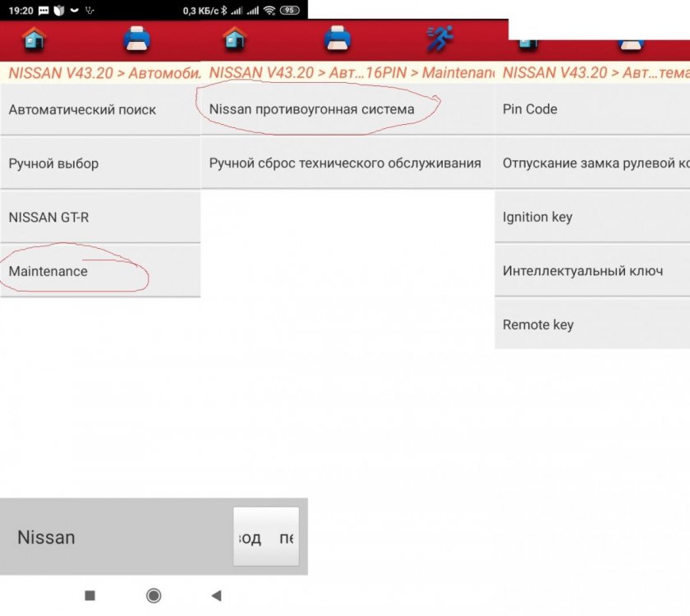Select Remote key option
This screenshot has width=690, height=616.
[592, 324]
